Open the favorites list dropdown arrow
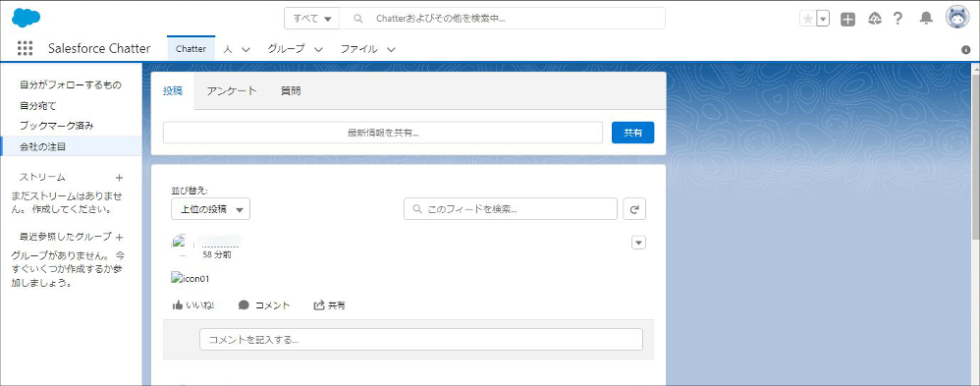Viewport: 980px width, 386px height. click(x=823, y=19)
